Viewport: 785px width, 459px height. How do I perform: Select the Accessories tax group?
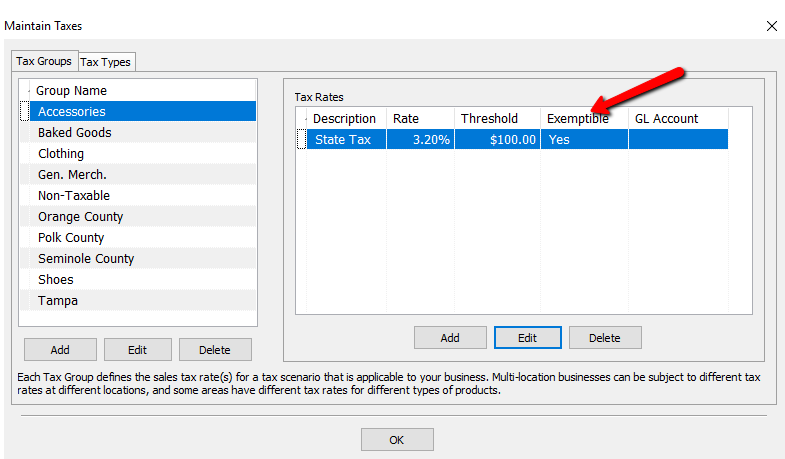(x=143, y=111)
